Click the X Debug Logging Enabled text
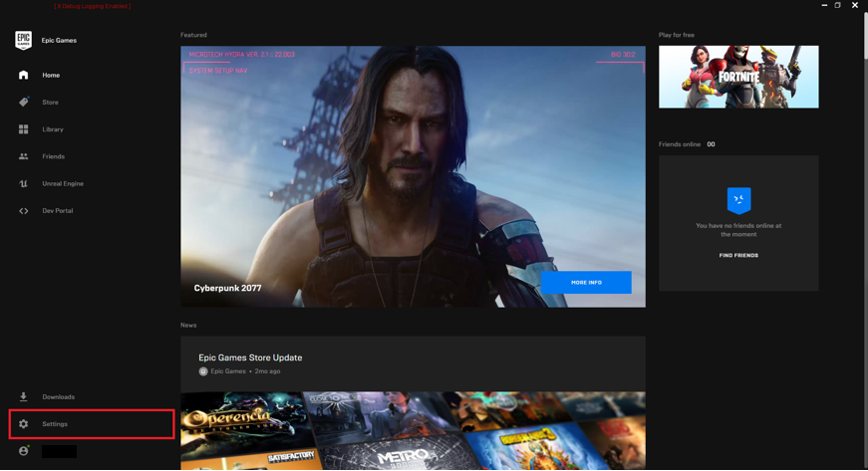The height and width of the screenshot is (471, 868). 93,6
